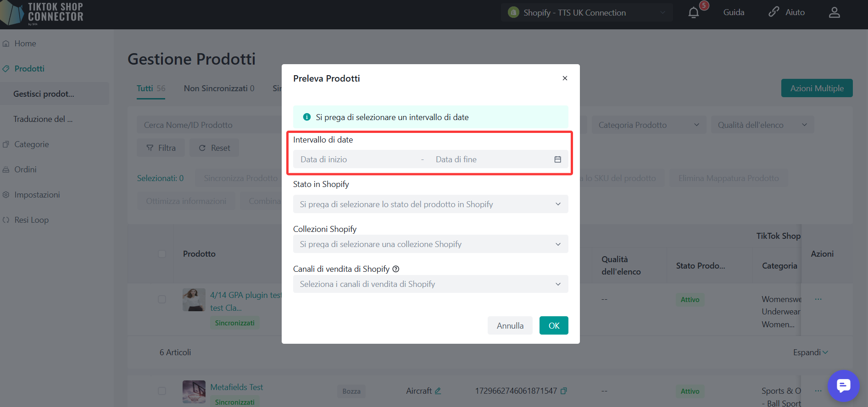Select the Metafields Test product checkbox

162,391
